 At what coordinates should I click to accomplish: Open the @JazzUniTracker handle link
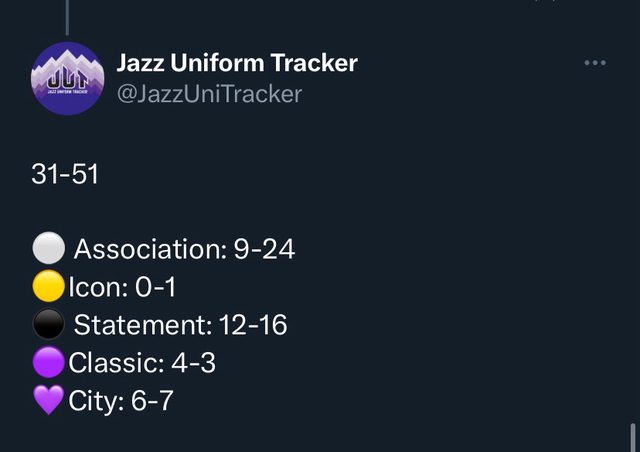[x=209, y=94]
